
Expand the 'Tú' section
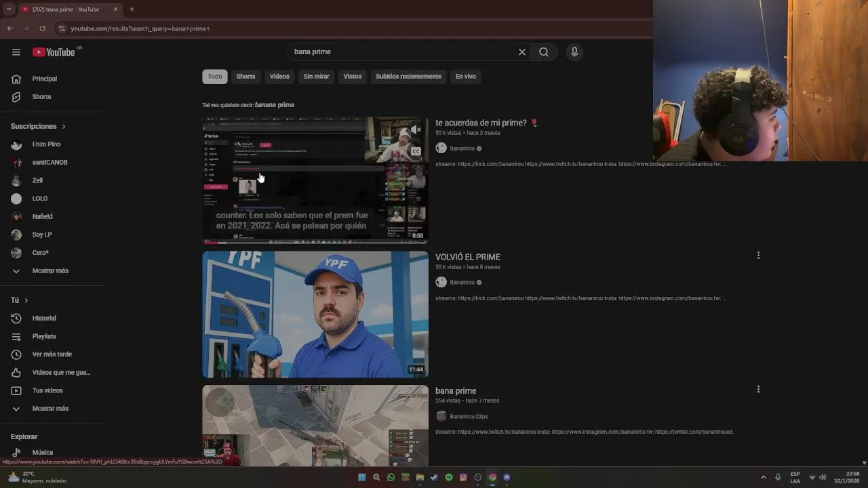click(19, 300)
